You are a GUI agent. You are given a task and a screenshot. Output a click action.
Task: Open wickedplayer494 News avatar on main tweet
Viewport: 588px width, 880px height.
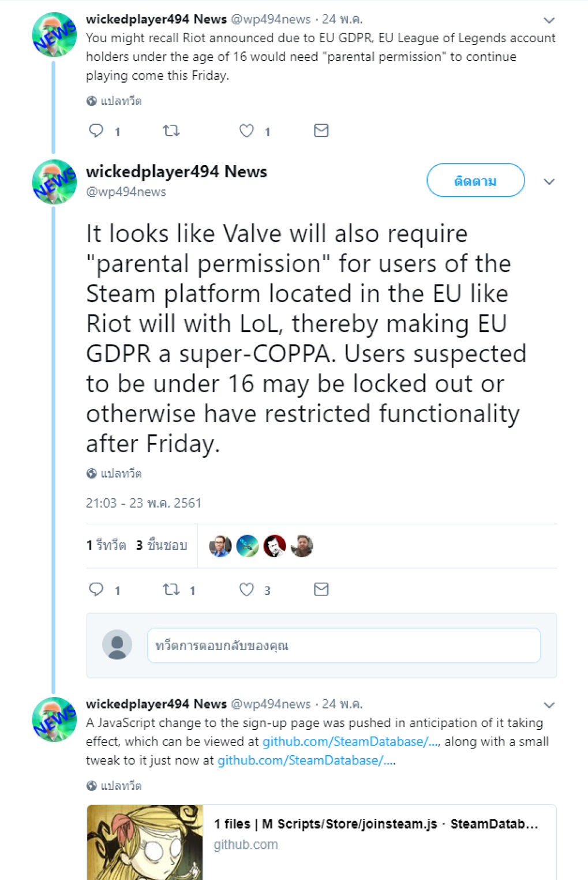click(54, 182)
